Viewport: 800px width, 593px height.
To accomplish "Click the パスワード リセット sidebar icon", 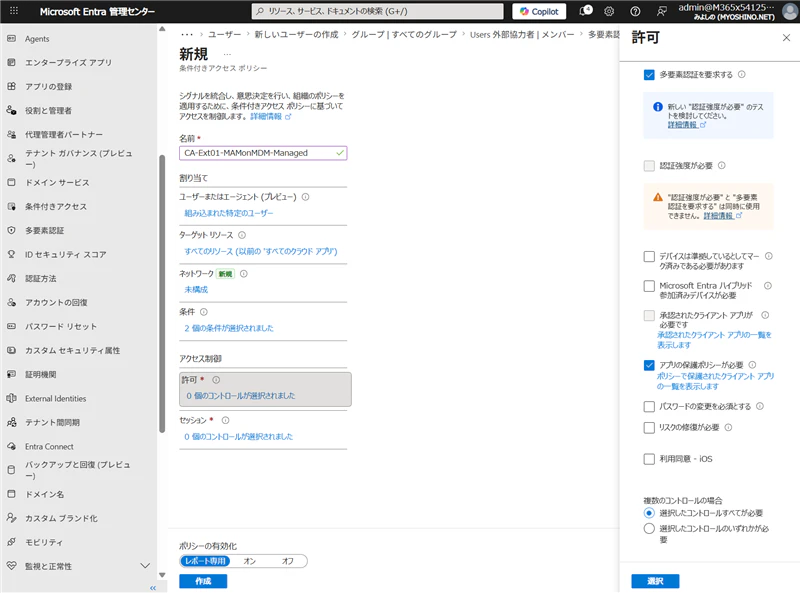I will click(x=11, y=326).
